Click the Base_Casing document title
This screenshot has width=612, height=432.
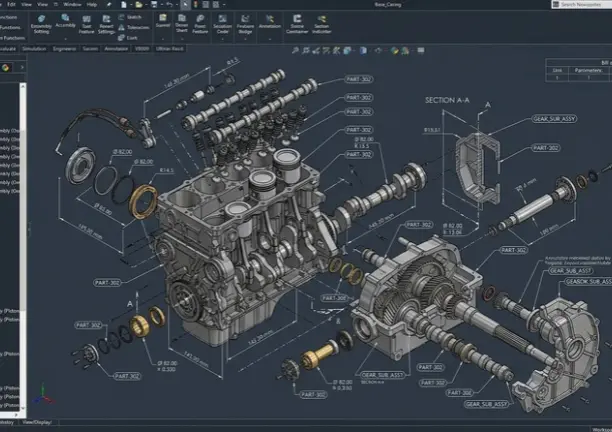pyautogui.click(x=388, y=5)
